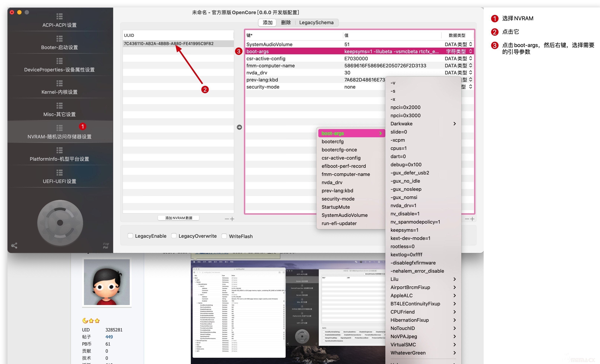
Task: Choose keepsyms=1 from the boot-args menu
Action: click(x=405, y=230)
